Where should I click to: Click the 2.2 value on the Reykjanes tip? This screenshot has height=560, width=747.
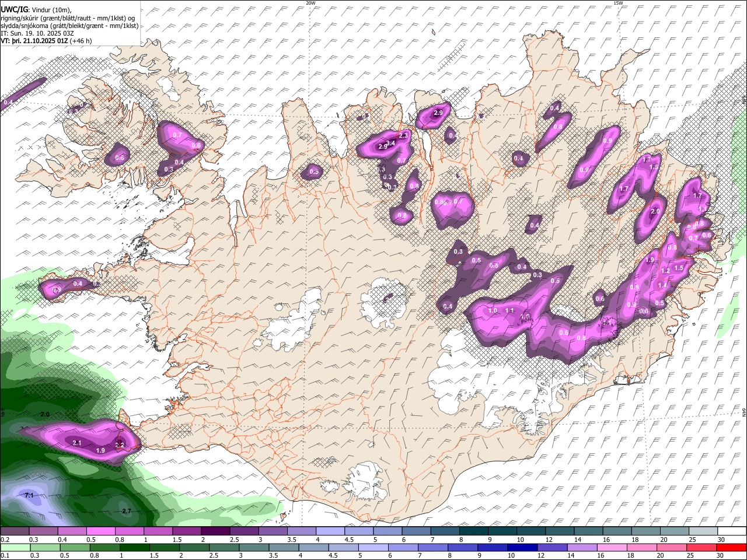pos(120,445)
